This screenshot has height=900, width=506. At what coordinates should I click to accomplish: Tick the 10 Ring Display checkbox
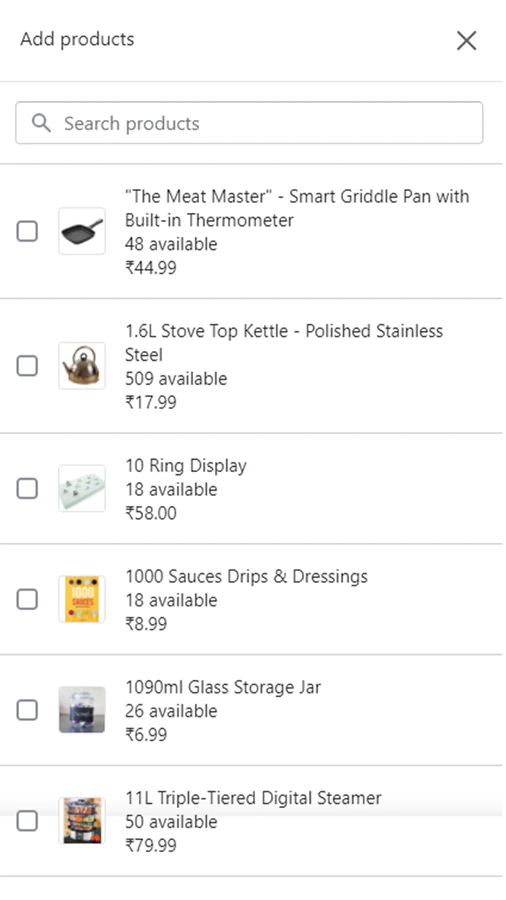point(27,489)
